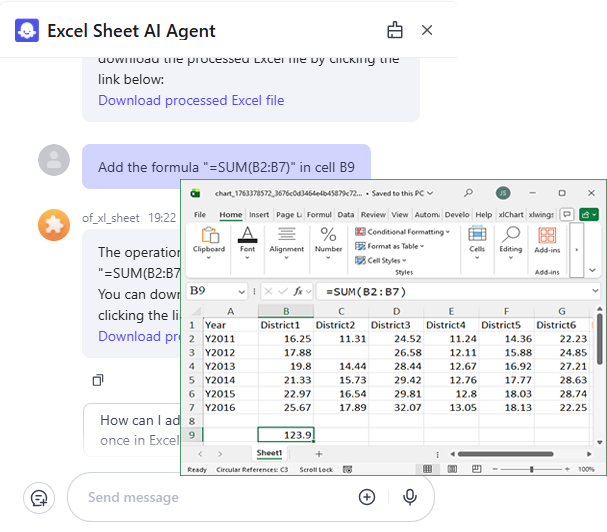Add a new sheet with plus icon
Viewport: 607px width, 532px height.
[319, 454]
